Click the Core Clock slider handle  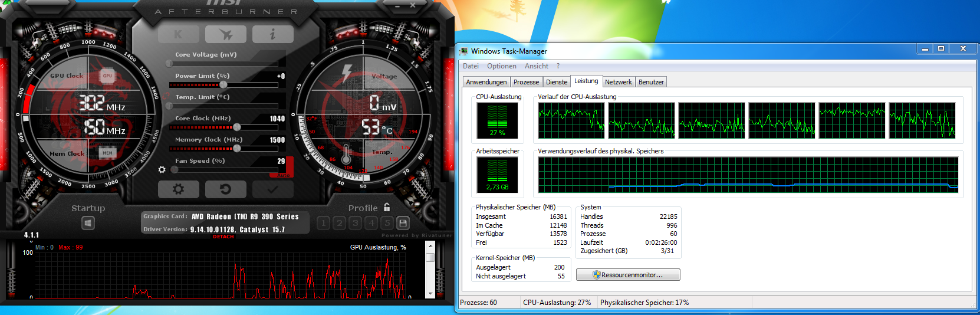coord(237,127)
